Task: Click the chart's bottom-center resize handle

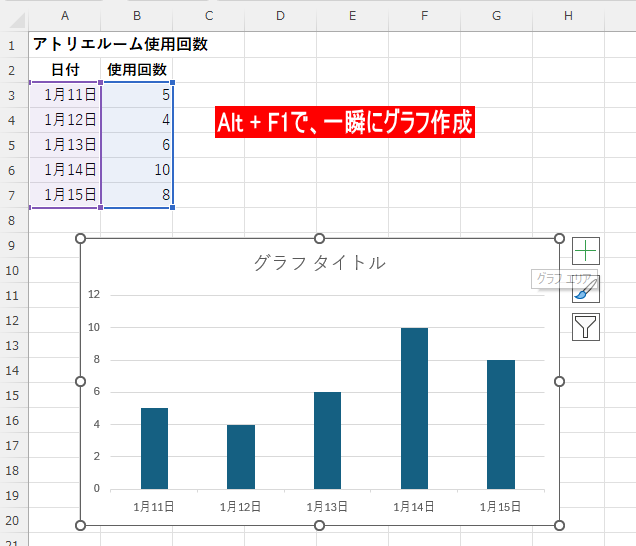Action: point(320,526)
